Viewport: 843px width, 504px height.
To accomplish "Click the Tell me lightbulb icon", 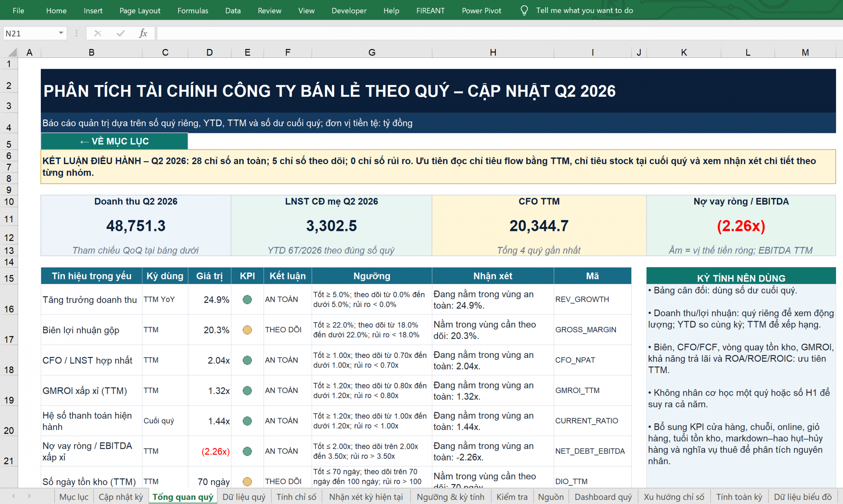I will click(x=524, y=11).
